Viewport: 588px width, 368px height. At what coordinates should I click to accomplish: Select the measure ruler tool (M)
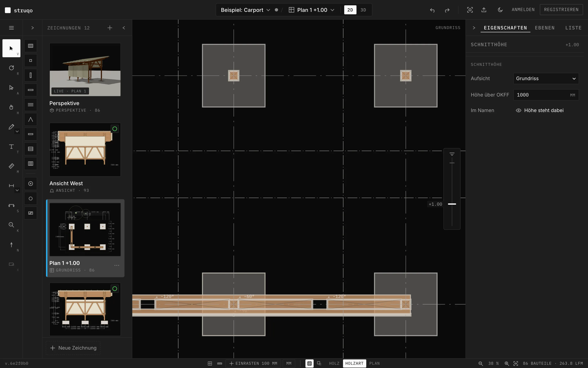pos(11,166)
